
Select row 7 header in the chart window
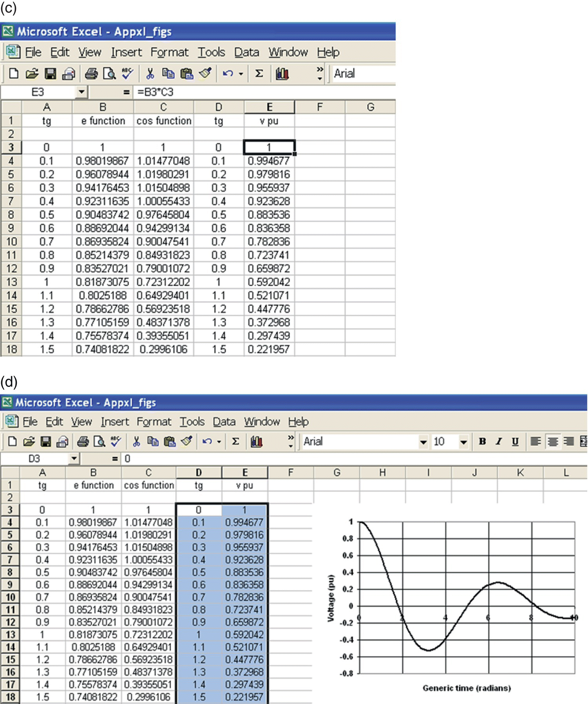click(10, 560)
